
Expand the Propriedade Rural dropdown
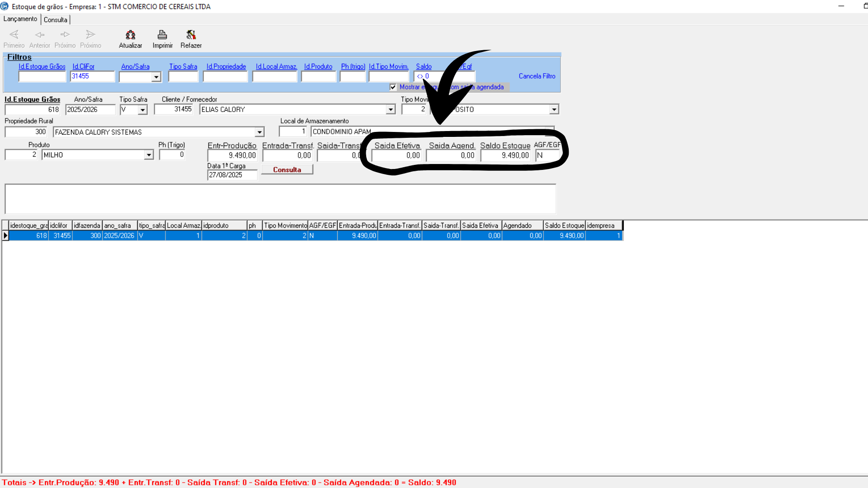[259, 132]
